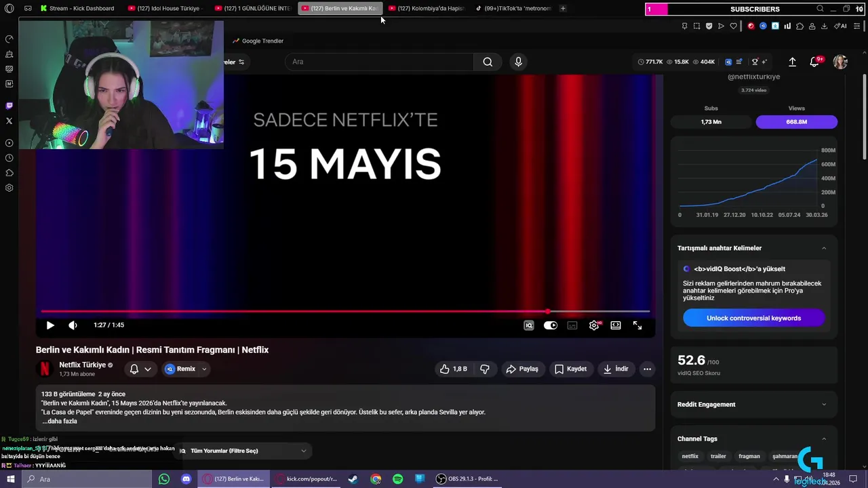Open notification bell preferences dropdown

[140, 369]
